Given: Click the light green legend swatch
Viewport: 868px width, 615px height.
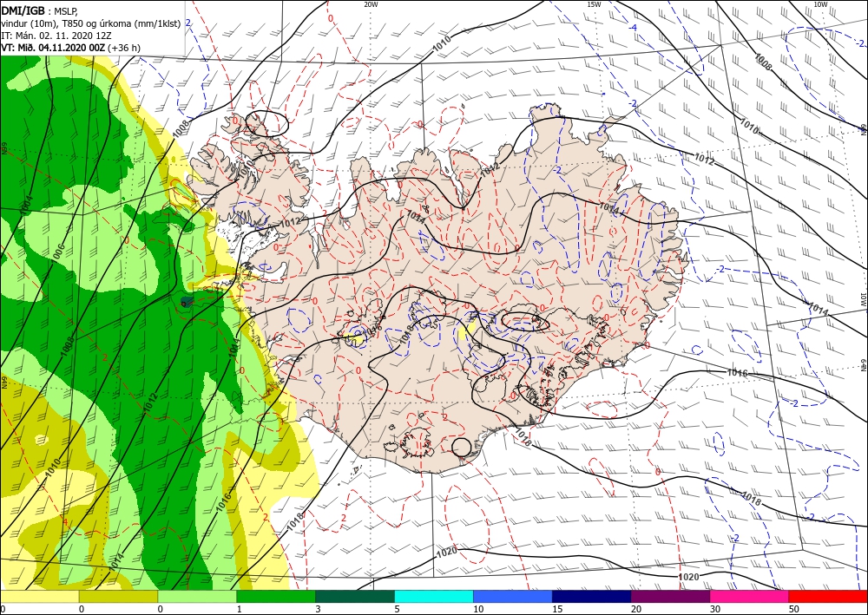Looking at the screenshot, I should coord(197,596).
